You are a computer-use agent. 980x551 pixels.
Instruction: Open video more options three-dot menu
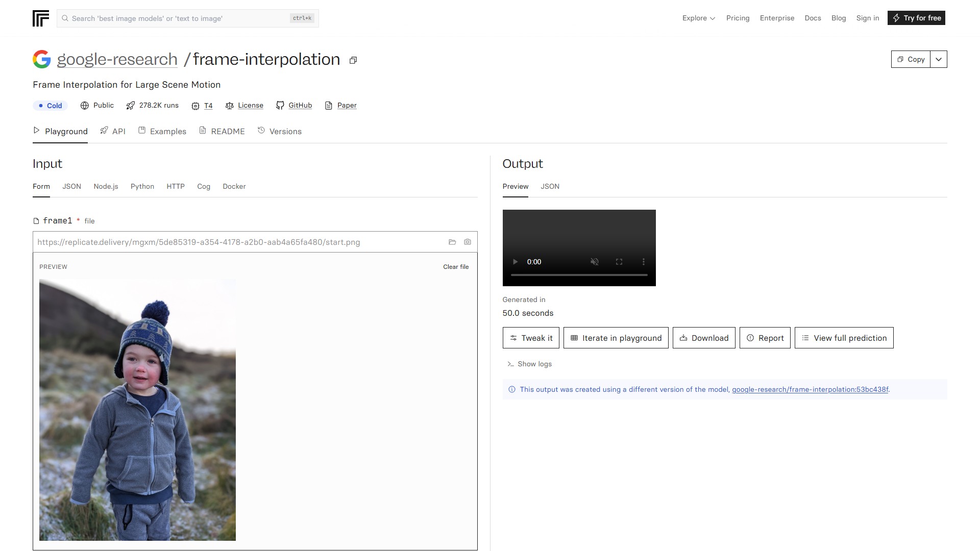tap(644, 262)
